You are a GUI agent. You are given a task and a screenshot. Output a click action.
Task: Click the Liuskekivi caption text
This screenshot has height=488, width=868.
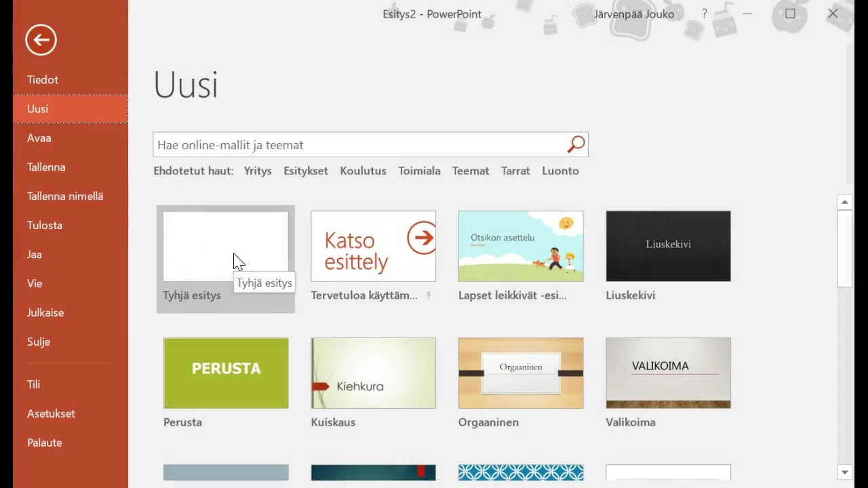631,296
